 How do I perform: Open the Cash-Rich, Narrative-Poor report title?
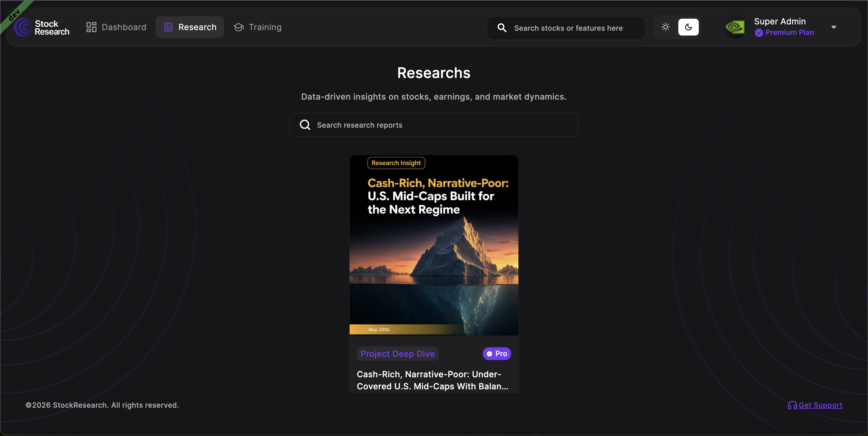(x=433, y=381)
